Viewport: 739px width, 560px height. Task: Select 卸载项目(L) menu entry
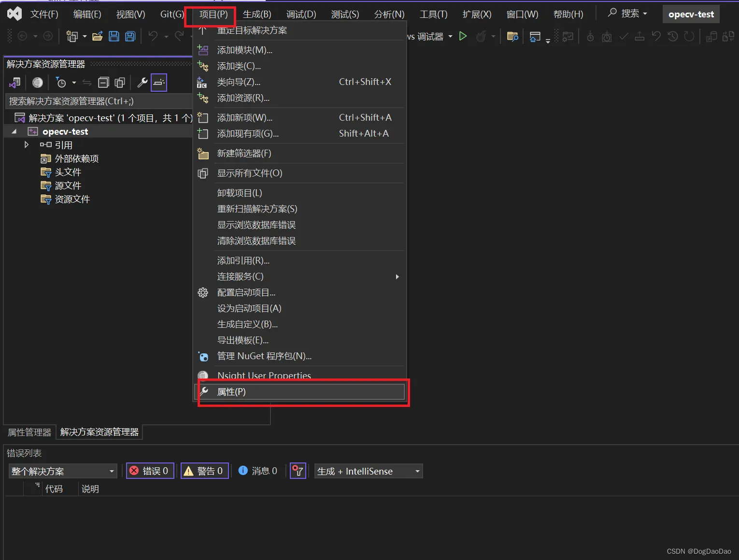(x=299, y=193)
